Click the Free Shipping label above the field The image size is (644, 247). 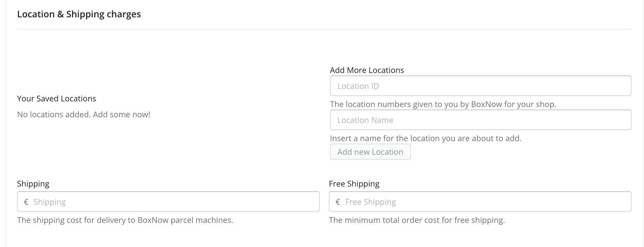point(354,184)
